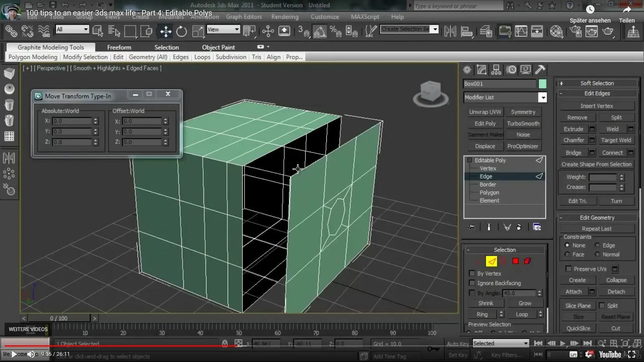Open the Select by Name list icon
This screenshot has width=644, height=362.
[x=114, y=31]
